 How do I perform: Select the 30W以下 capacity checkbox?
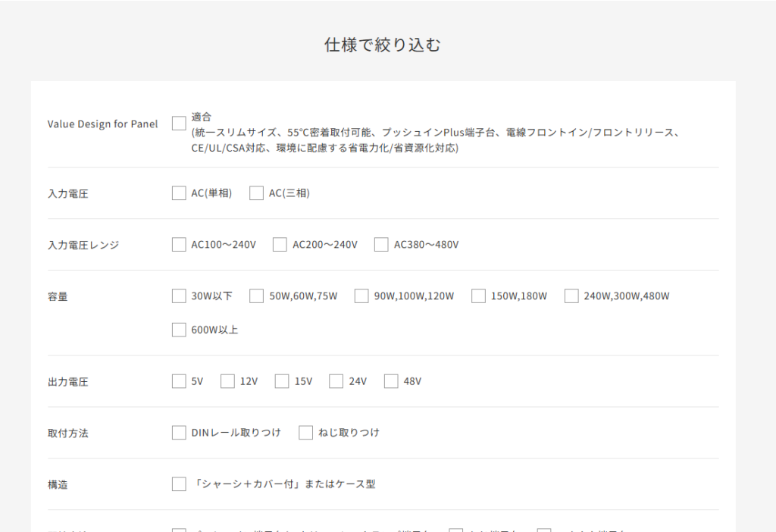point(179,296)
